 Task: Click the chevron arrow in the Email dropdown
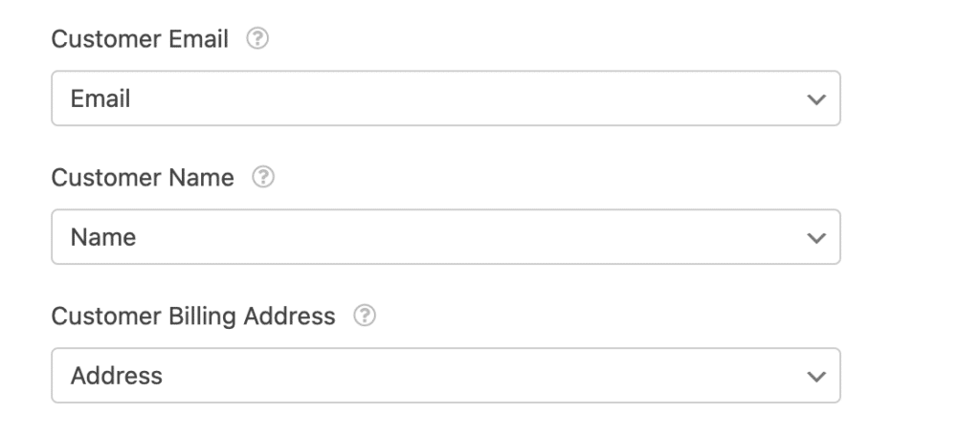coord(815,98)
